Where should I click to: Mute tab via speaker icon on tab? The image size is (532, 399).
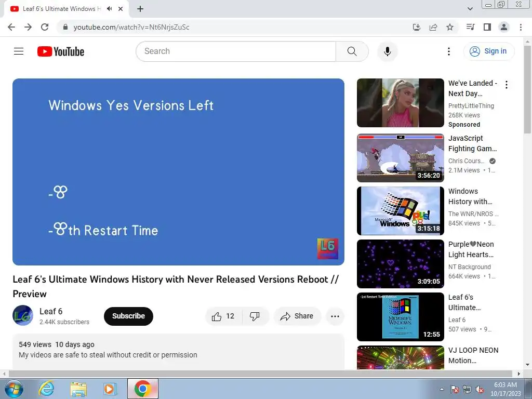point(109,9)
